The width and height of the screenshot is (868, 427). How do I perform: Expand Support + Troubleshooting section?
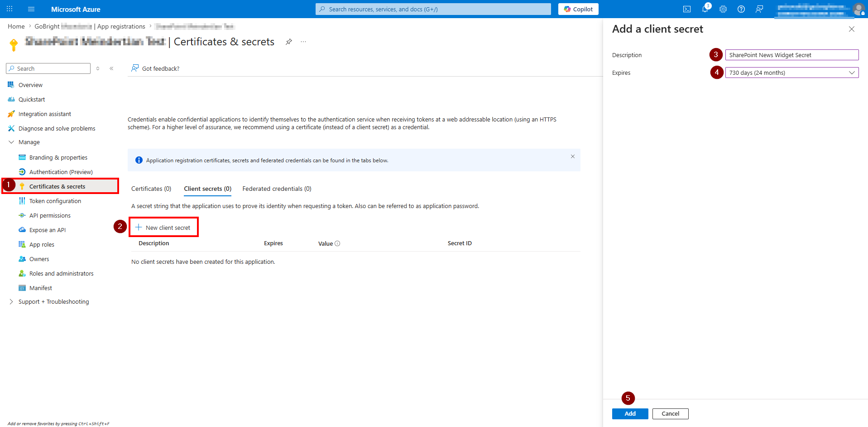(x=11, y=301)
